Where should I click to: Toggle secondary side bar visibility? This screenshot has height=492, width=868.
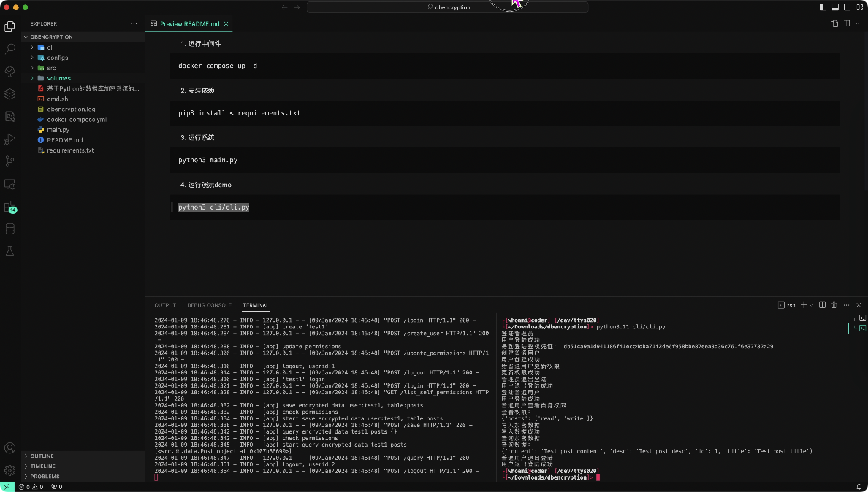click(847, 7)
